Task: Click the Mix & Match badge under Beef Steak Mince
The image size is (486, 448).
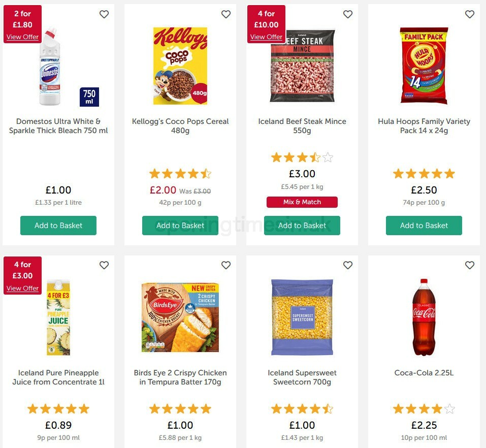Action: (x=302, y=202)
